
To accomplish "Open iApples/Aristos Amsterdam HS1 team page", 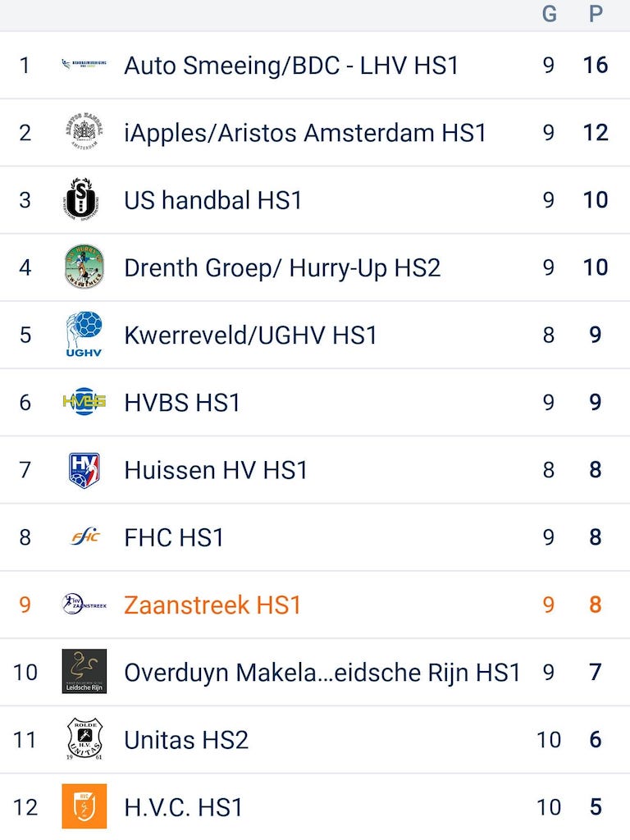I will [305, 133].
